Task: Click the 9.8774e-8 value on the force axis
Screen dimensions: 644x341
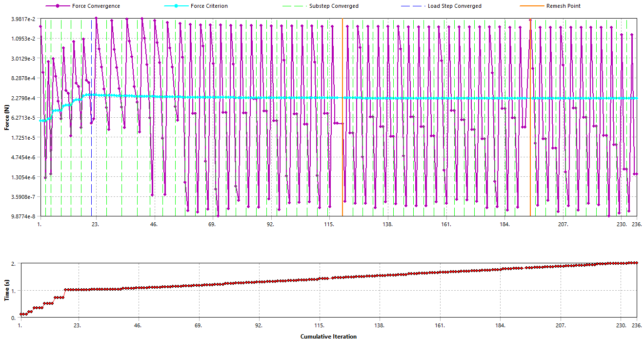Action: pos(21,216)
